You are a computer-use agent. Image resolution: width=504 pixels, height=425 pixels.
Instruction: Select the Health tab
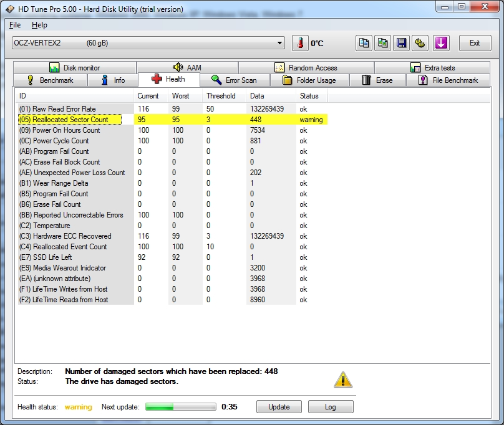[169, 79]
